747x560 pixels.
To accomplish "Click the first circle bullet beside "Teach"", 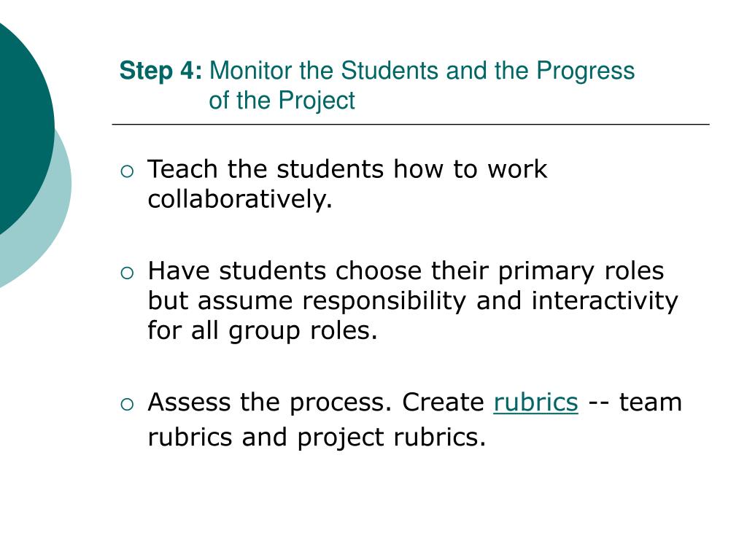I will (127, 171).
